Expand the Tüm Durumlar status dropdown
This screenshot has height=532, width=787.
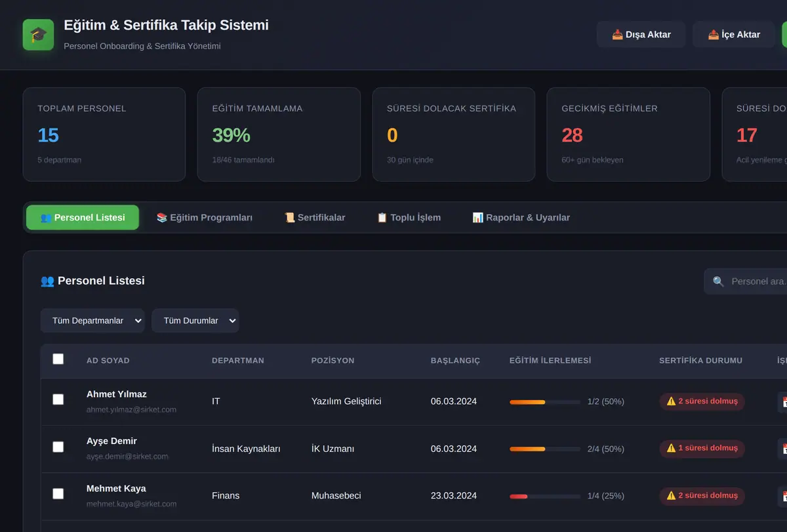(195, 321)
